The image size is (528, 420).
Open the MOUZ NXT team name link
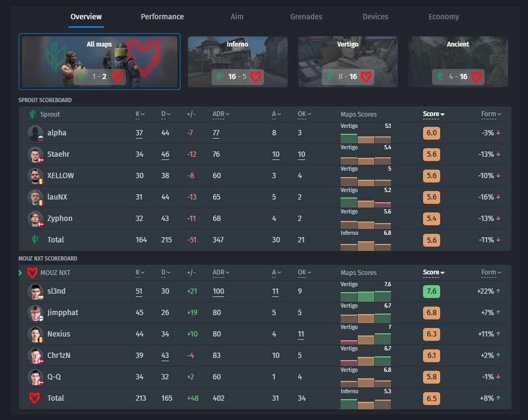(55, 273)
